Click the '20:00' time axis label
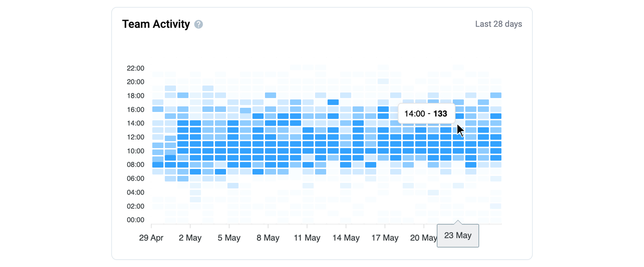This screenshot has width=644, height=267. click(x=135, y=82)
